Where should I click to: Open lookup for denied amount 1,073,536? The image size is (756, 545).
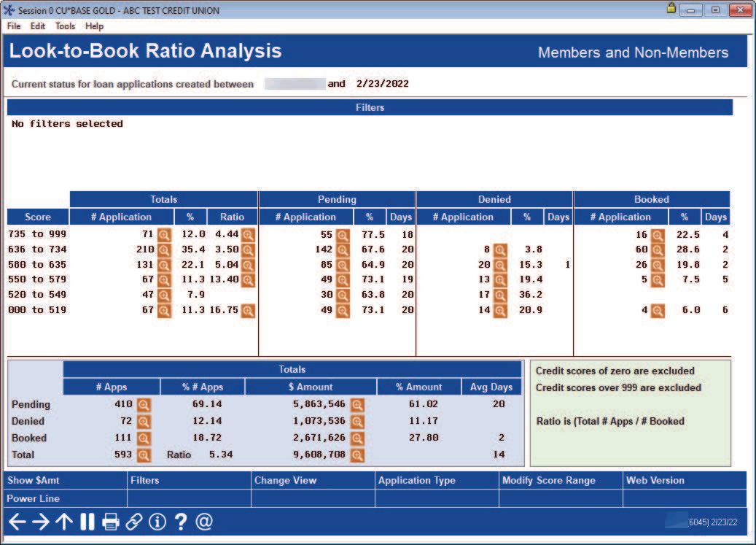point(357,422)
